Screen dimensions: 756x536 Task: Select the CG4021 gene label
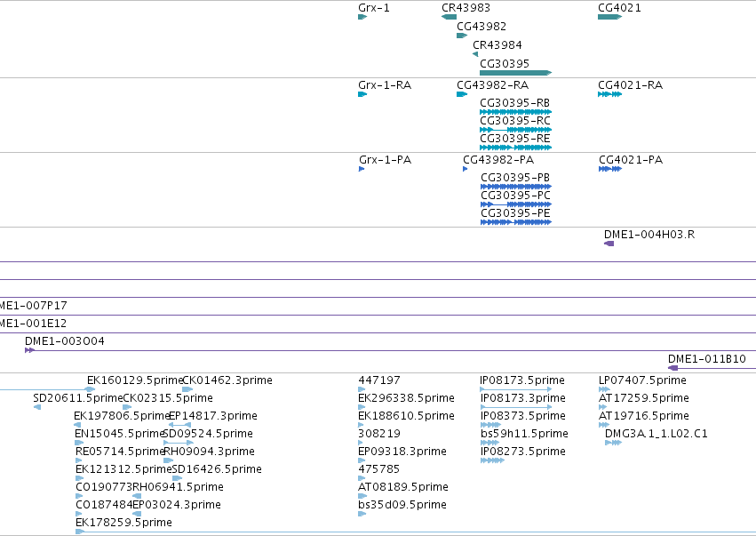[619, 8]
